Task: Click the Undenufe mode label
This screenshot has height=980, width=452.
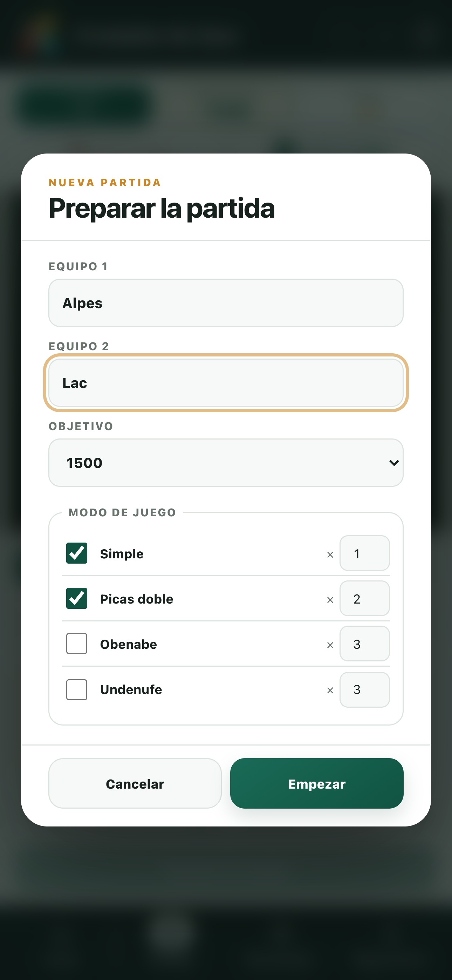Action: [131, 690]
